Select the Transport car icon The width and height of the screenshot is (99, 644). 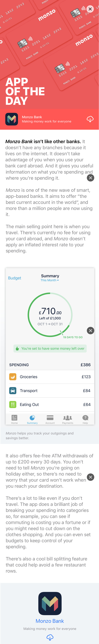click(x=13, y=391)
